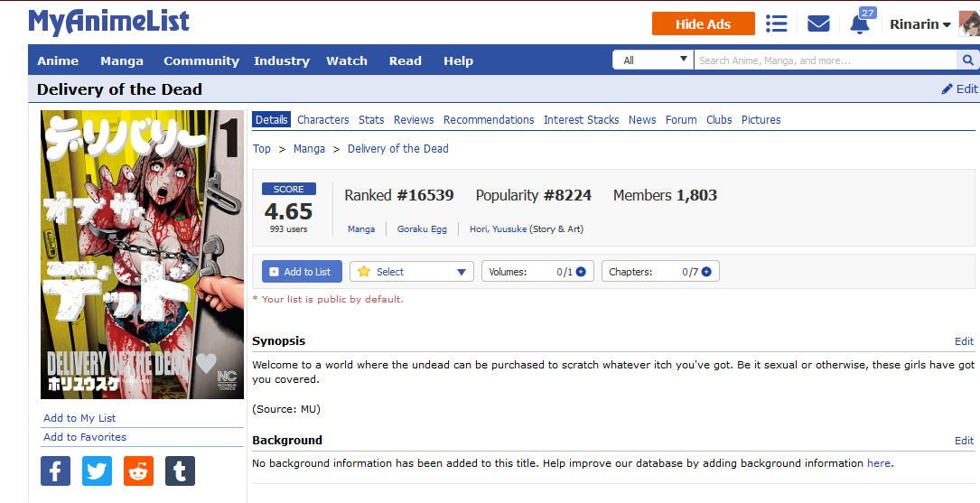Click the Volumes count input field
The height and width of the screenshot is (503, 980).
point(560,272)
